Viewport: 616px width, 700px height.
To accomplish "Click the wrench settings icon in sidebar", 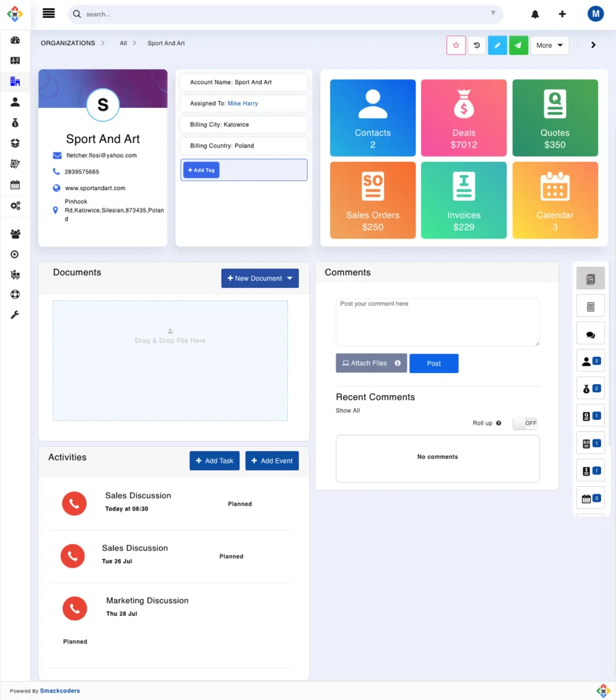I will point(15,315).
